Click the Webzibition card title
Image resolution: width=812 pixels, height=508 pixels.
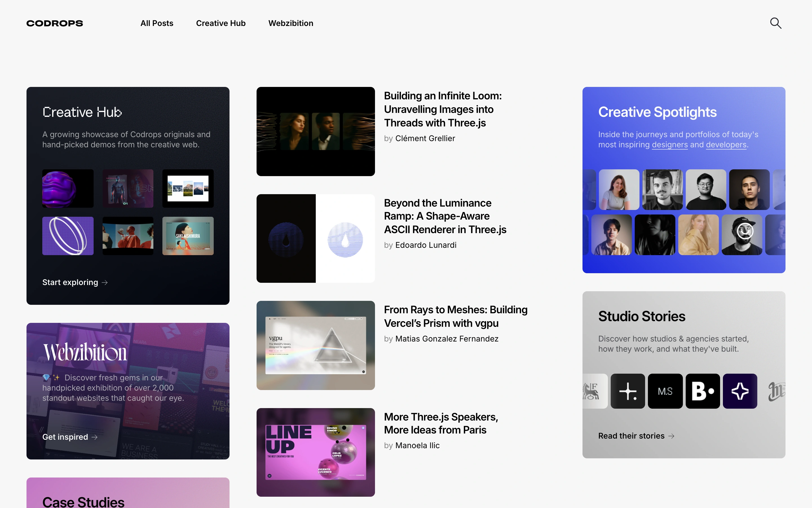click(85, 352)
